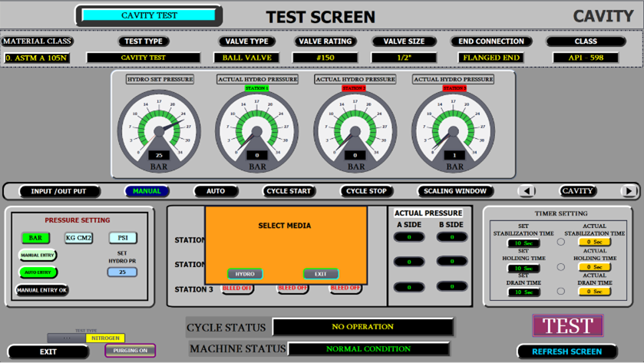Open the MATERIAL CLASS field 0. ASTM A 105N
This screenshot has width=644, height=363.
pyautogui.click(x=37, y=58)
